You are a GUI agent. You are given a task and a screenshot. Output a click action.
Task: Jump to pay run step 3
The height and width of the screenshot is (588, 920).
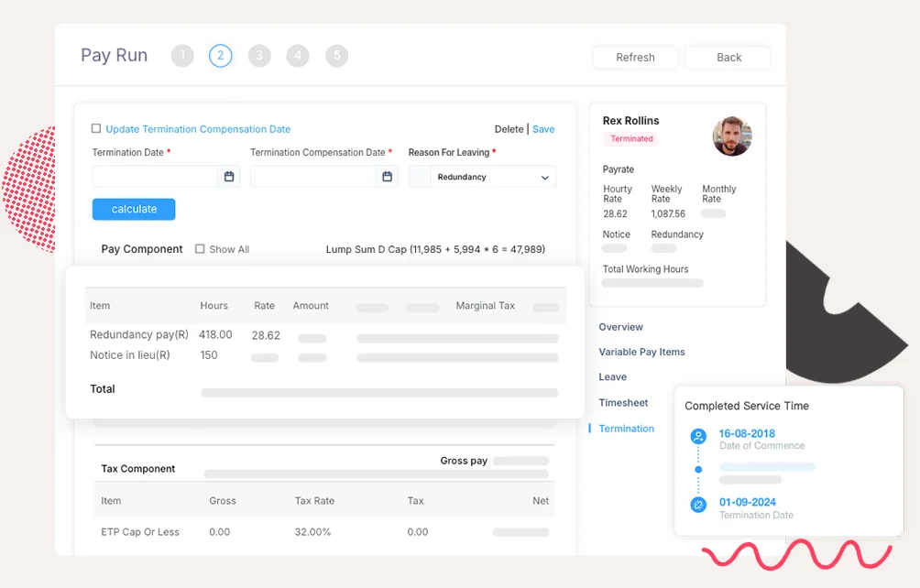pos(259,56)
